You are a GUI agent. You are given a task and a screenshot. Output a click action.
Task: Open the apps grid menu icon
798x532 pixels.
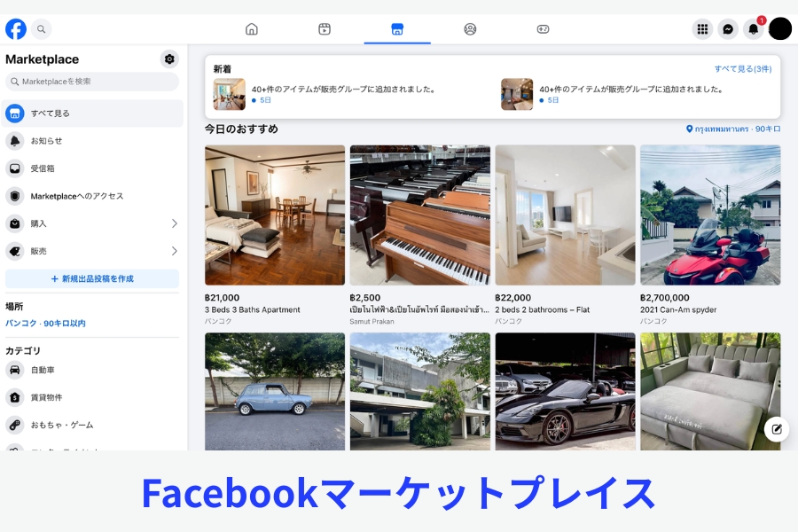(x=702, y=29)
